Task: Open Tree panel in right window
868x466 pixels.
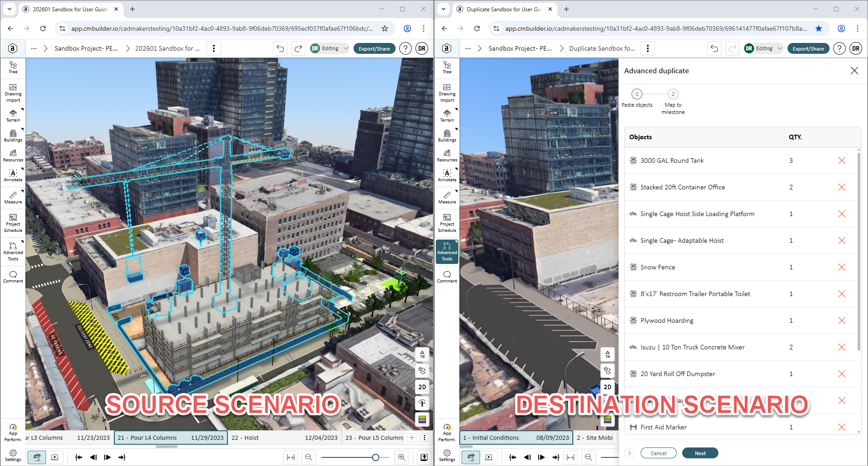Action: tap(447, 67)
